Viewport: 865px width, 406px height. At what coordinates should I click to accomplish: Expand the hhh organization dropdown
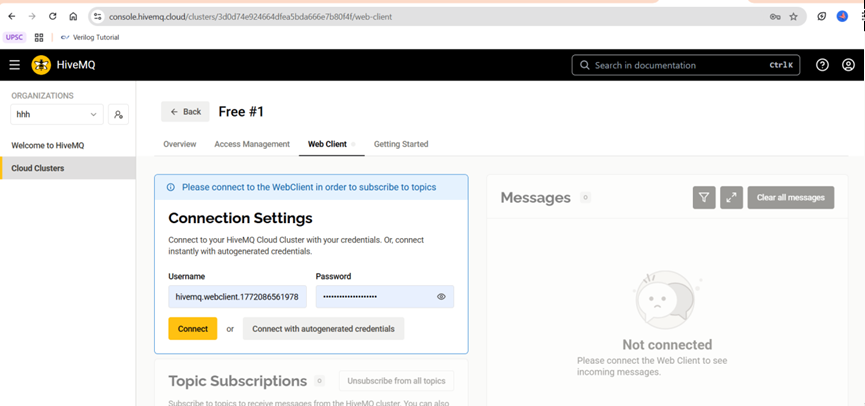point(56,115)
